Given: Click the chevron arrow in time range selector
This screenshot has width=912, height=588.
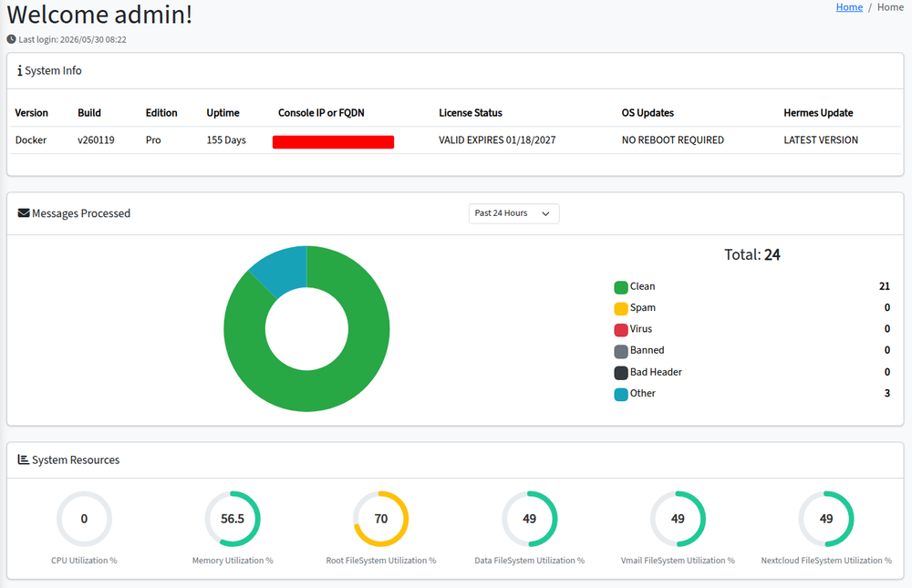Looking at the screenshot, I should pyautogui.click(x=545, y=213).
